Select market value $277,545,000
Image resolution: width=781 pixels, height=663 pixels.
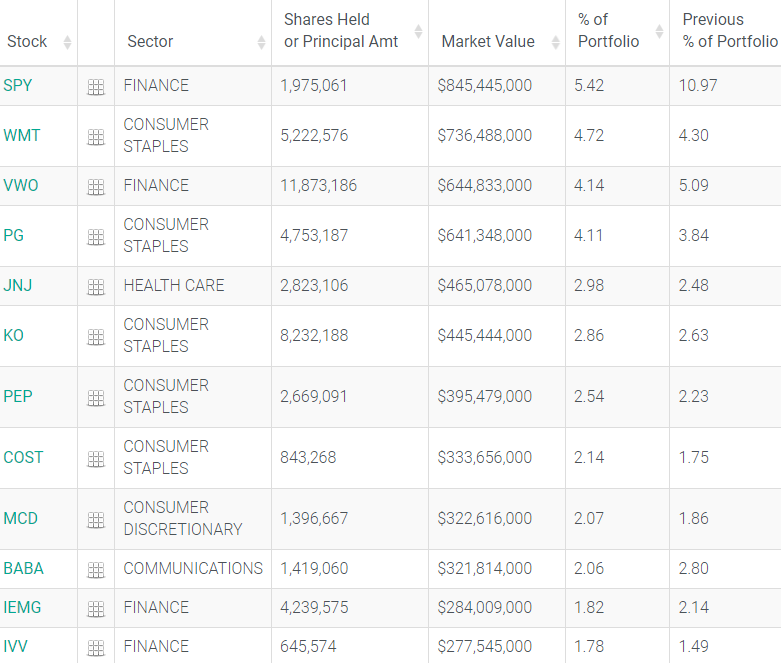pos(485,647)
